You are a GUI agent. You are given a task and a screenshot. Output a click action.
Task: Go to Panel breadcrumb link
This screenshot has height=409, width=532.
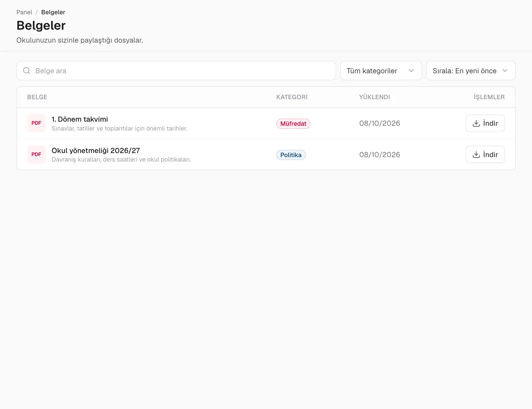pyautogui.click(x=24, y=12)
